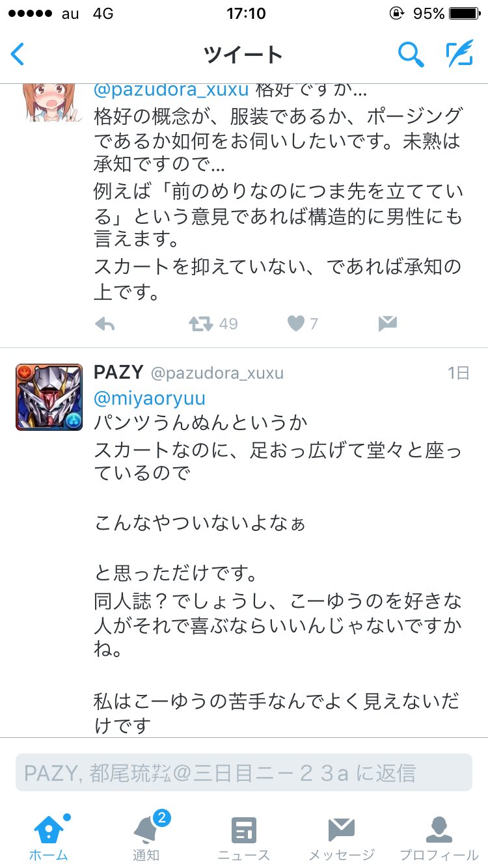Open @pazudora_xuxu mention in top tweet
The width and height of the screenshot is (488, 868).
pos(172,90)
